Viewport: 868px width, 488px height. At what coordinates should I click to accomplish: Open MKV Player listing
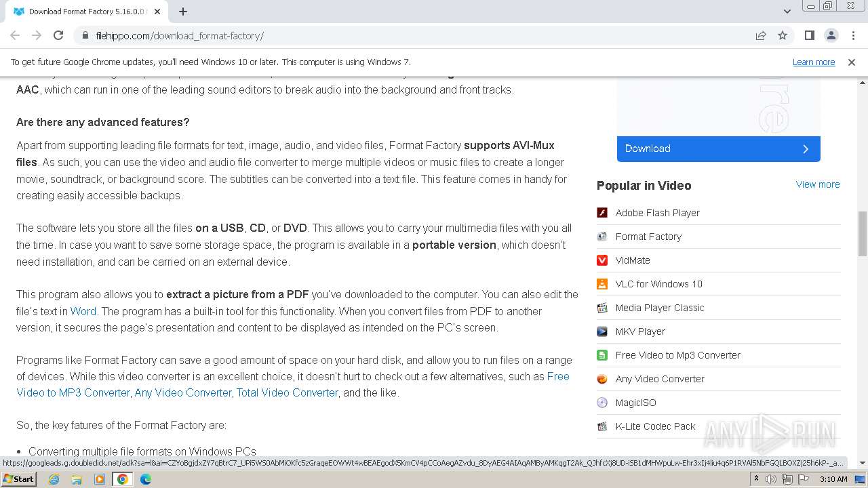640,331
